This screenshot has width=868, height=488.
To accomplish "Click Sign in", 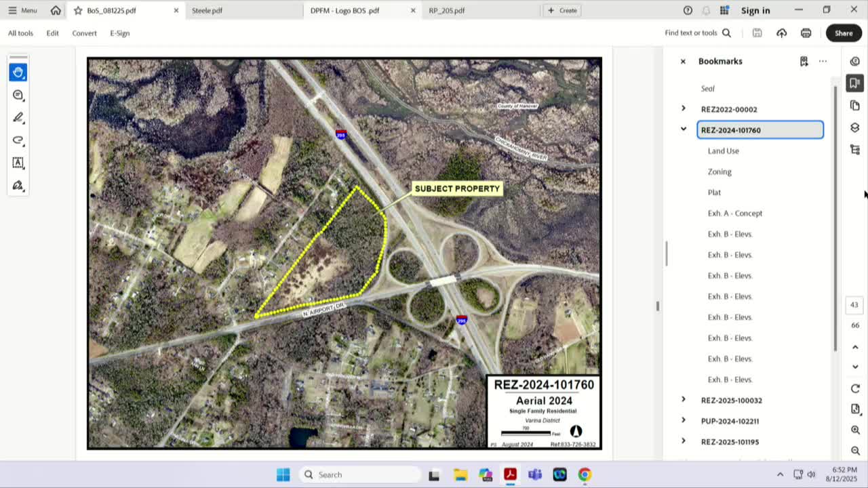I will pyautogui.click(x=755, y=10).
